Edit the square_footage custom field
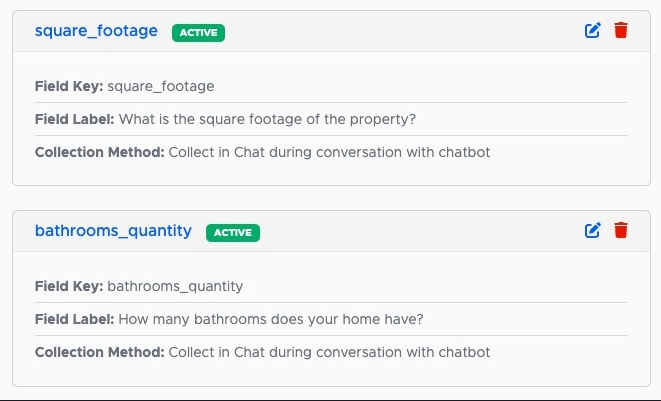 [x=592, y=30]
